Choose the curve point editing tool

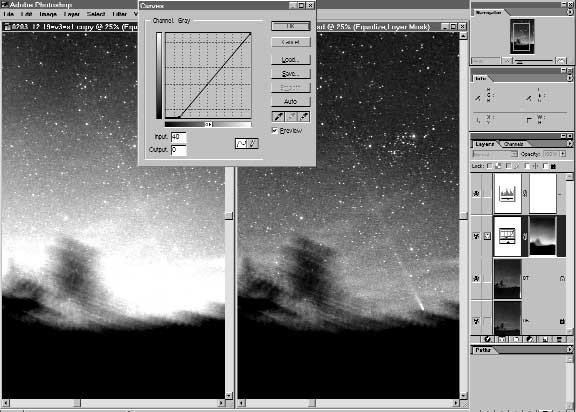click(x=241, y=144)
